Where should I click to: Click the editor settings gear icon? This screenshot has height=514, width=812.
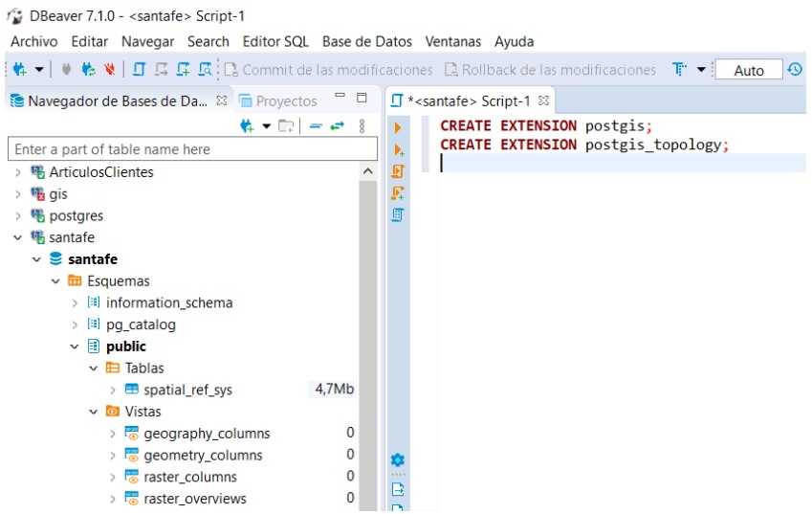click(x=398, y=459)
